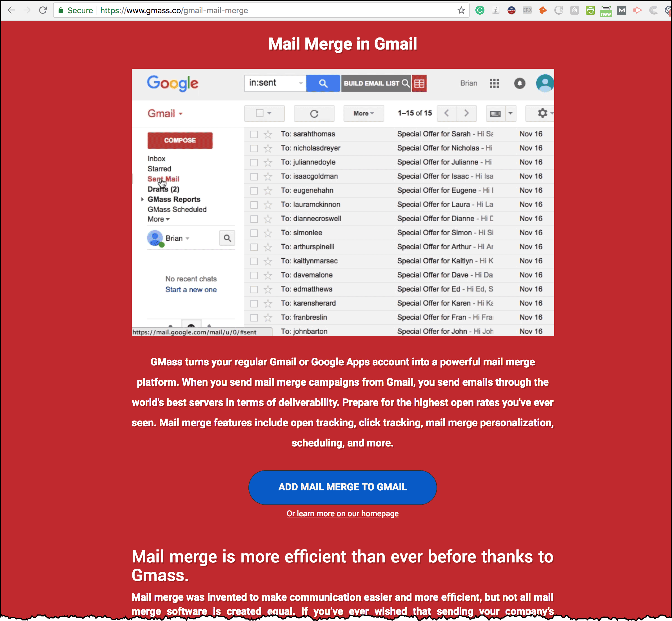Tick the checkbox for eugenehahn email
This screenshot has height=621, width=672.
pyautogui.click(x=254, y=191)
